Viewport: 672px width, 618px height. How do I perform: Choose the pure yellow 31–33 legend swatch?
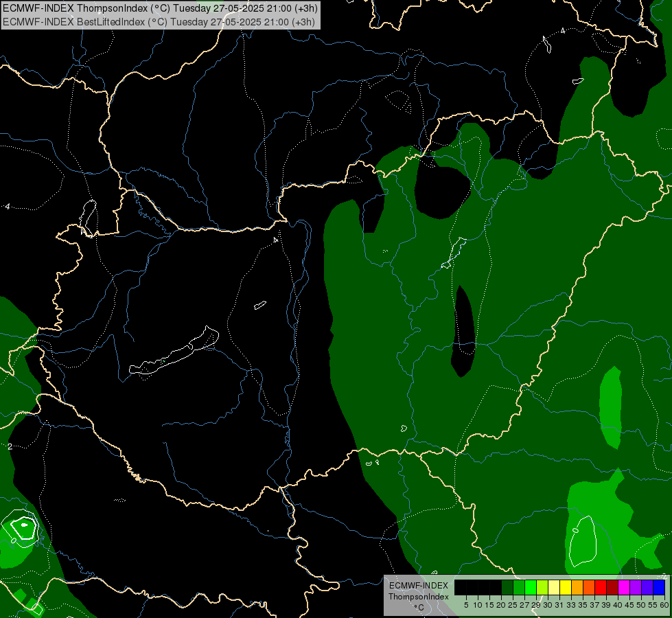[566, 587]
